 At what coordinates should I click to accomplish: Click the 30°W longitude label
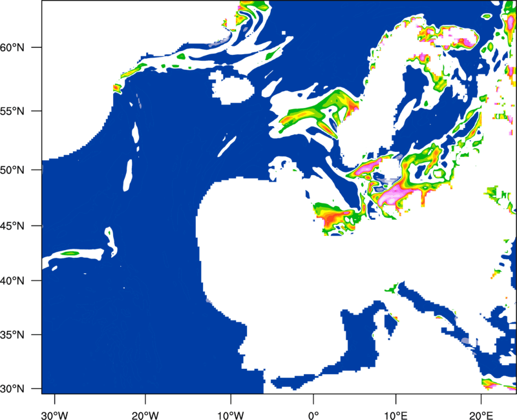pyautogui.click(x=55, y=415)
